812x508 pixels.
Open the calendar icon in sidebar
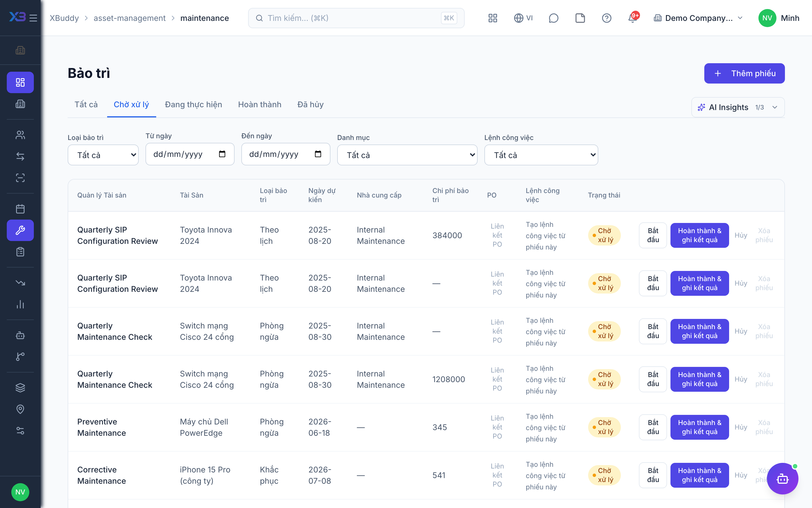pyautogui.click(x=20, y=209)
